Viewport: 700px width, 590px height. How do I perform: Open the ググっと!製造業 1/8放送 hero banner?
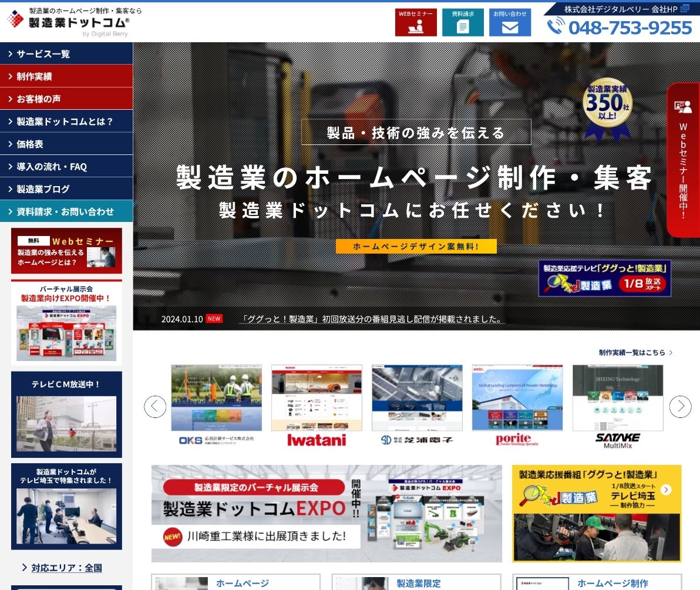tap(604, 278)
